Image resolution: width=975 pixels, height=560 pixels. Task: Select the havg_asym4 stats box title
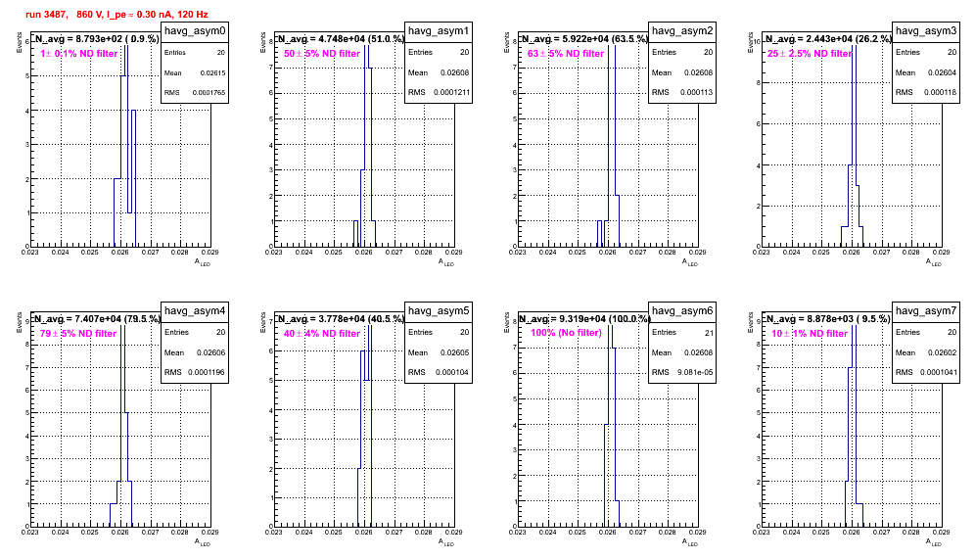(x=195, y=311)
